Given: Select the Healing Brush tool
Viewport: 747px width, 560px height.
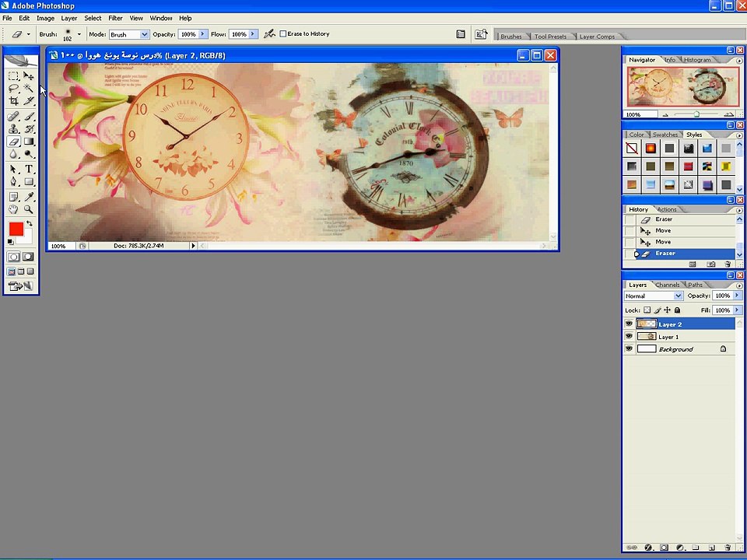Looking at the screenshot, I should point(13,116).
